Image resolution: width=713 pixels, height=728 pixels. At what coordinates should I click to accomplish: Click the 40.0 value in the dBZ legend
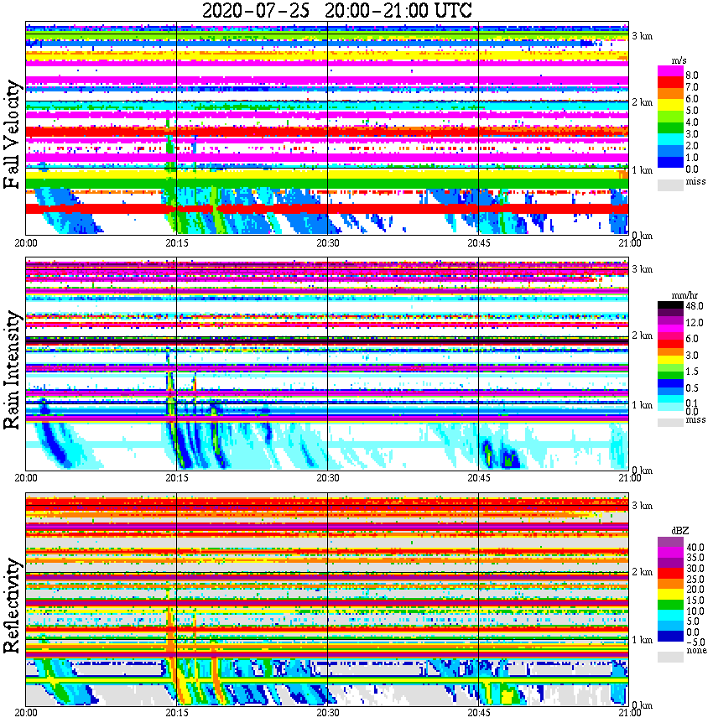coord(695,548)
